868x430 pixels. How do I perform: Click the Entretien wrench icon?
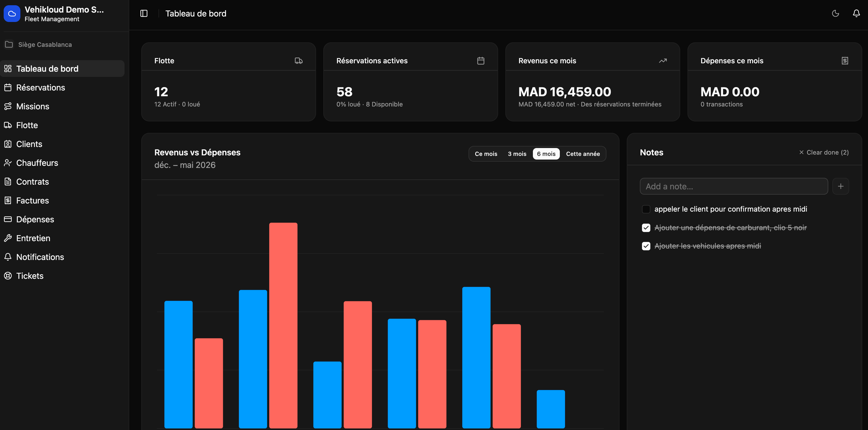click(8, 238)
